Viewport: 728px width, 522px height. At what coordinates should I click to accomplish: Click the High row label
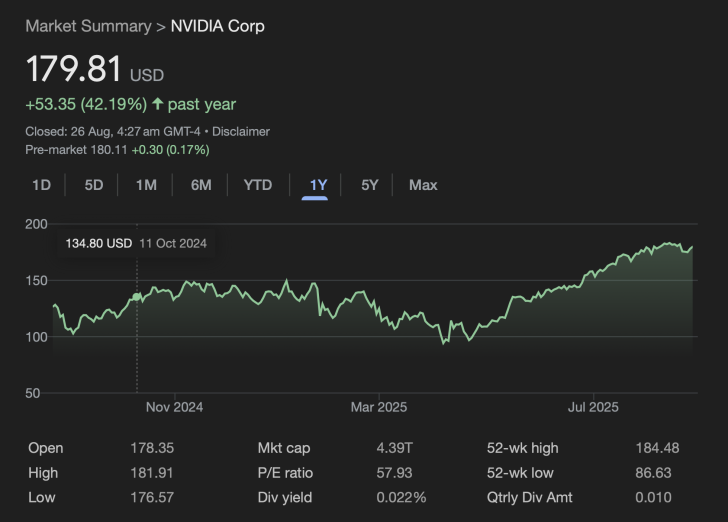pos(43,473)
